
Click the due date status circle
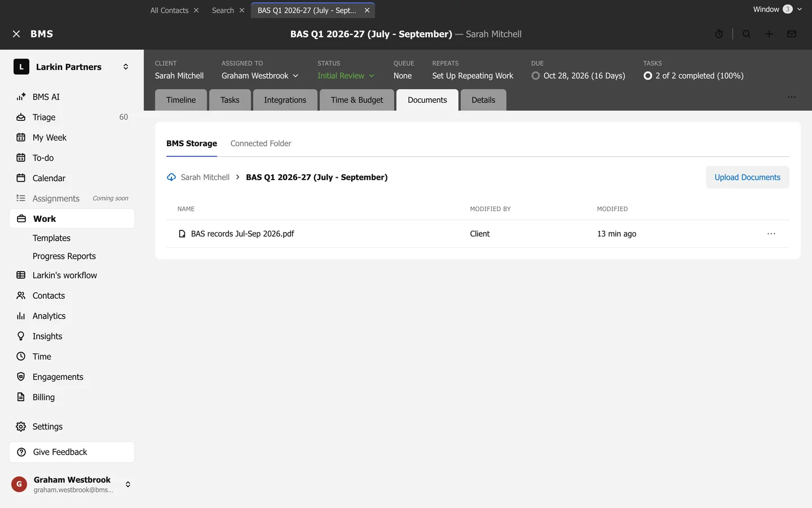click(536, 76)
